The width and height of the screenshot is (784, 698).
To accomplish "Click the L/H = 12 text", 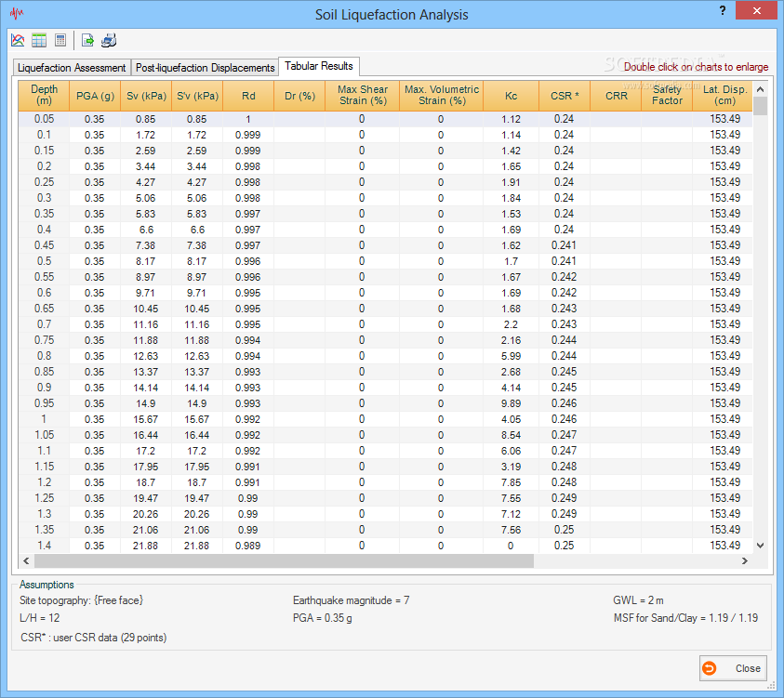I will coord(39,618).
